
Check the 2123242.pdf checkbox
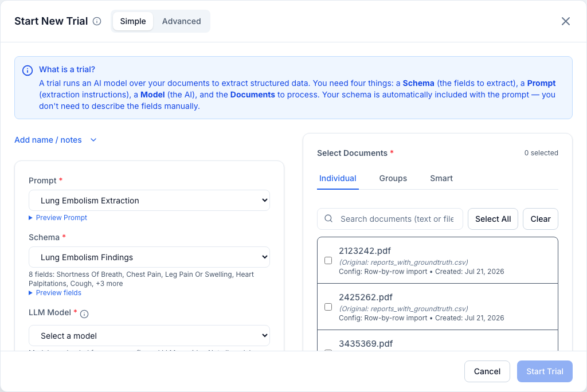(328, 261)
